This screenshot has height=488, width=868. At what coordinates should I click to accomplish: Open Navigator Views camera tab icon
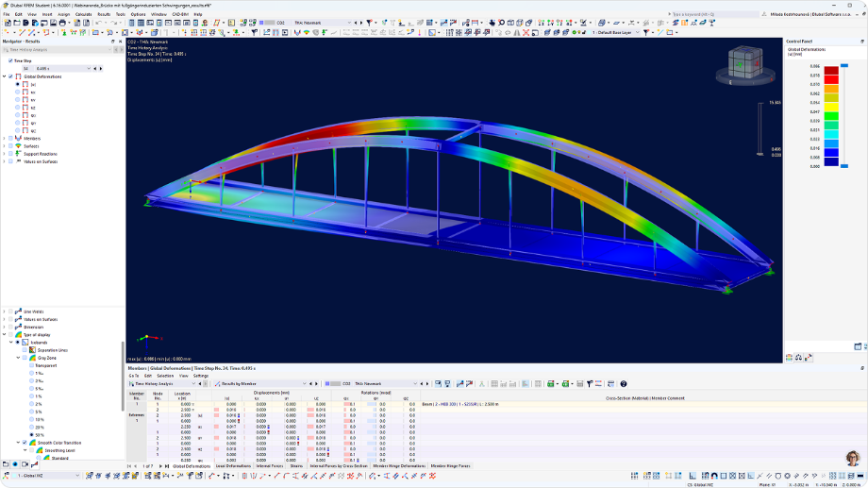(x=25, y=464)
